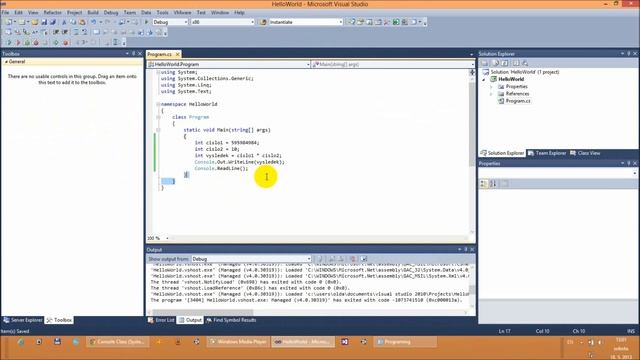Toggle Categorized view in Properties panel
640x360 pixels.
484,184
